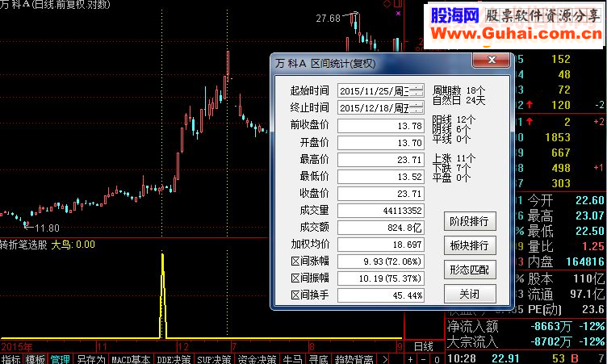This screenshot has height=364, width=607.
Task: Select the 成交额 value 824.8亿
Action: click(381, 228)
